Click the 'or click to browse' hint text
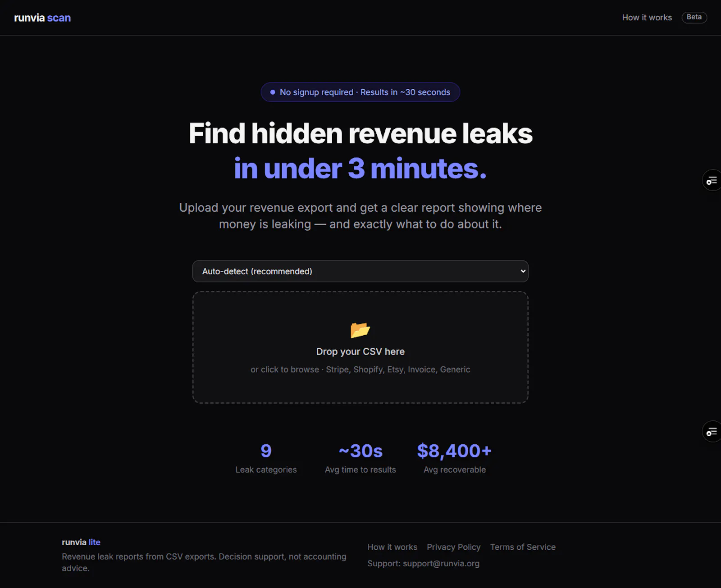The image size is (721, 588). coord(360,369)
